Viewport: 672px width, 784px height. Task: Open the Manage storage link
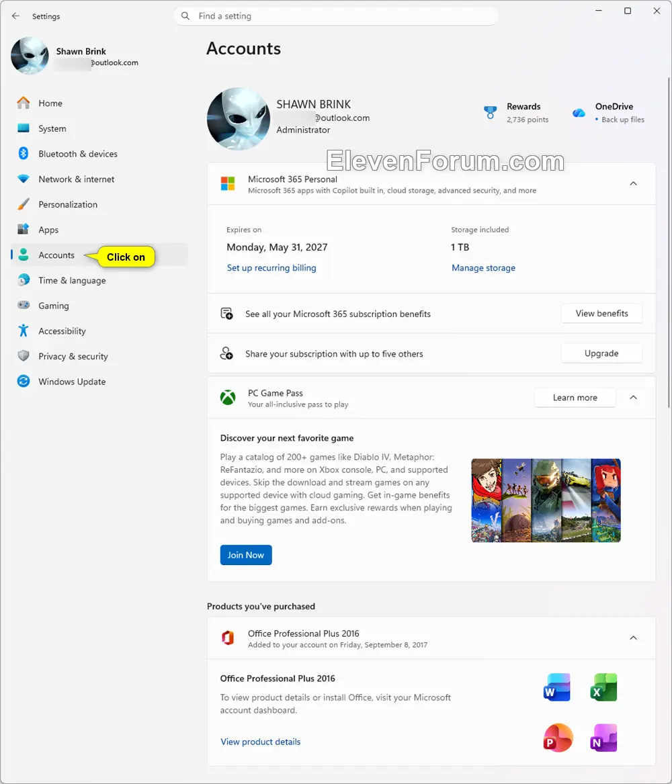click(483, 267)
